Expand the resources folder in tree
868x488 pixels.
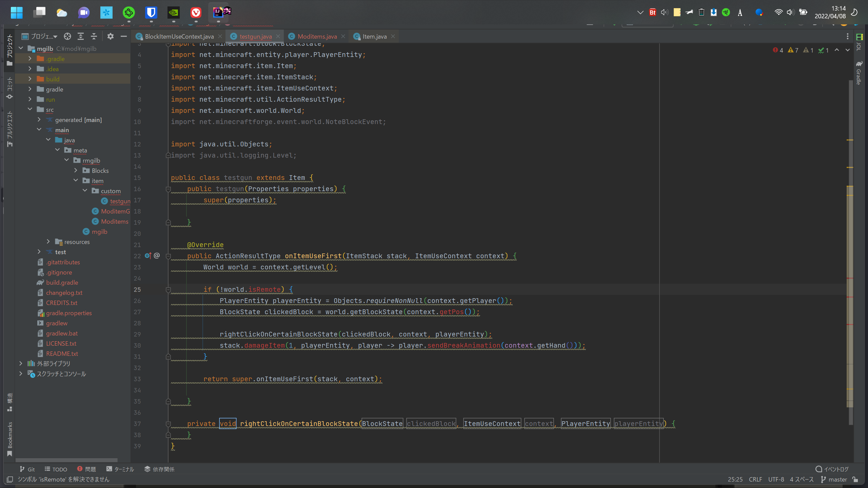coord(48,242)
